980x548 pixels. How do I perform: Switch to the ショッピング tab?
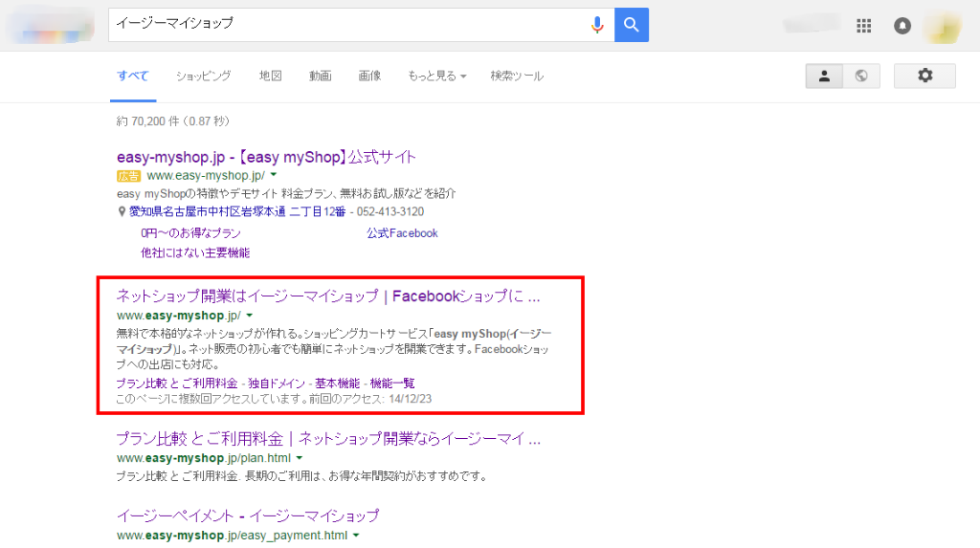(x=203, y=76)
